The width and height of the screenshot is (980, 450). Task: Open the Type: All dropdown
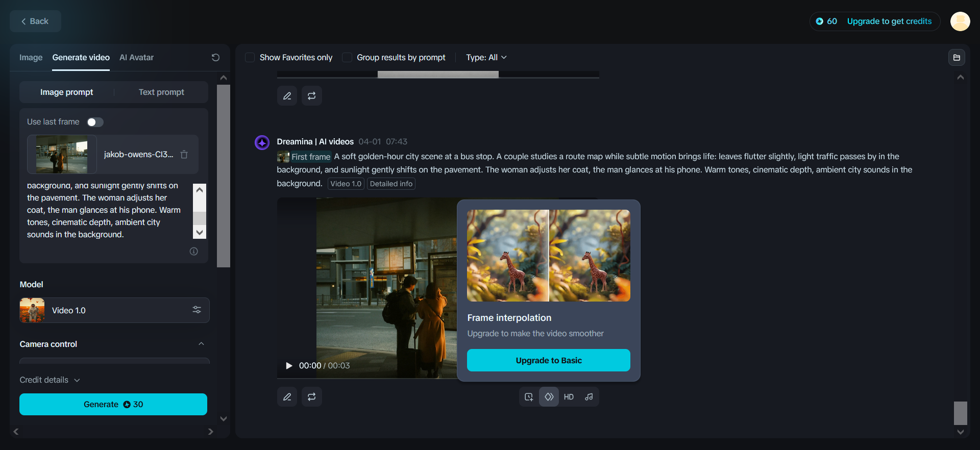click(x=486, y=58)
